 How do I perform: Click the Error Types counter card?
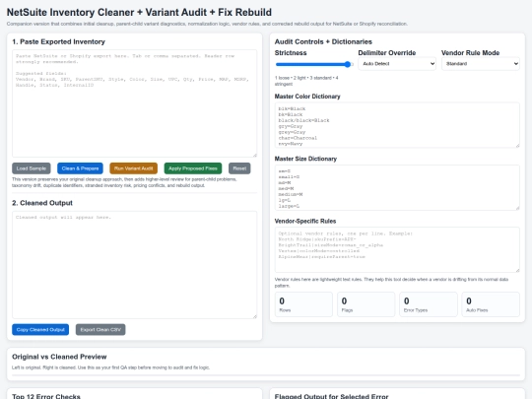click(x=429, y=304)
